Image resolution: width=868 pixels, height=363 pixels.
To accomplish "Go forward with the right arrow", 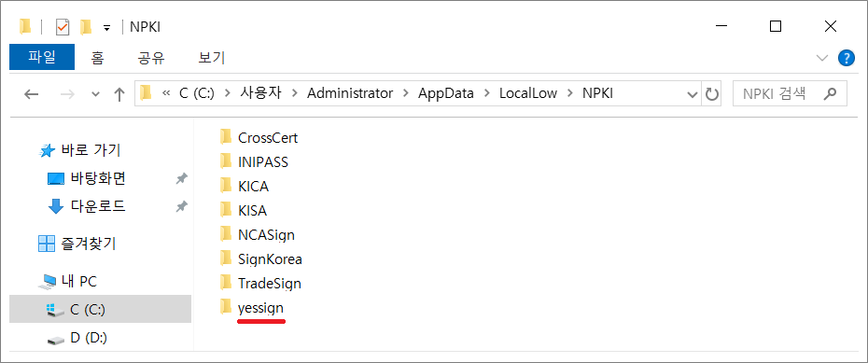I will (67, 94).
